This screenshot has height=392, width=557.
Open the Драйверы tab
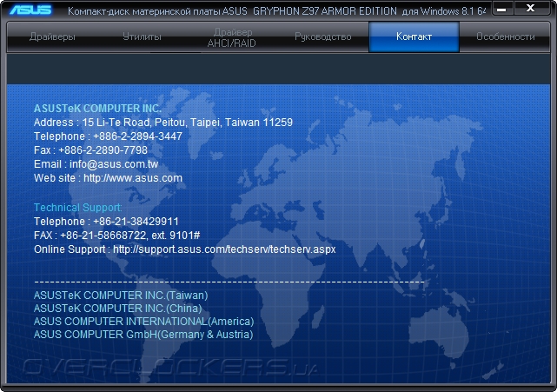pos(53,37)
